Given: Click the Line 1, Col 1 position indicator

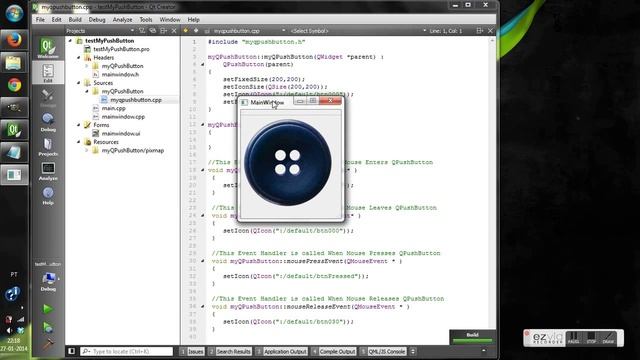Looking at the screenshot, I should pos(446,31).
